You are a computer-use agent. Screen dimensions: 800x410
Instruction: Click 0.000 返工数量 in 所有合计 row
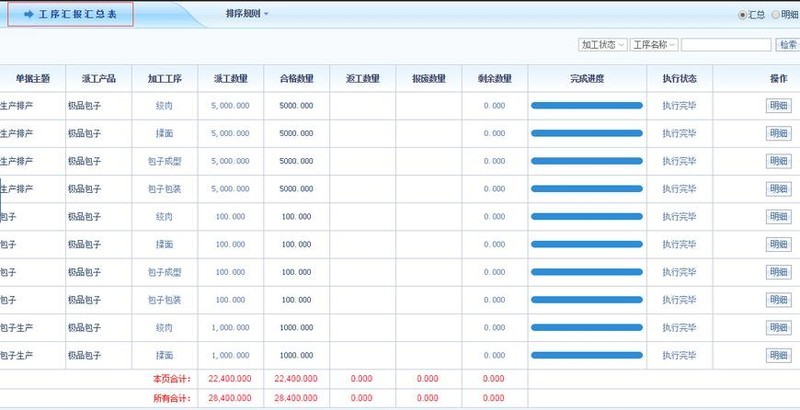pos(362,398)
